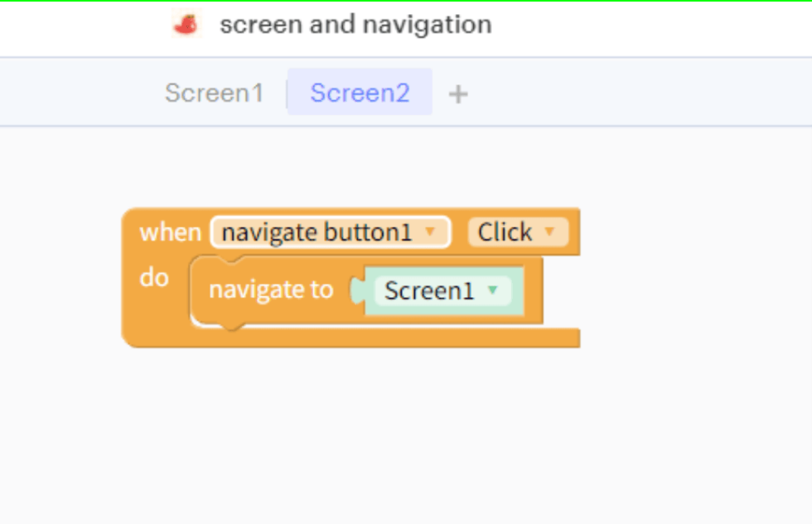The width and height of the screenshot is (812, 524).
Task: Click the divider between Screen1 and Screen2 tabs
Action: (x=287, y=94)
